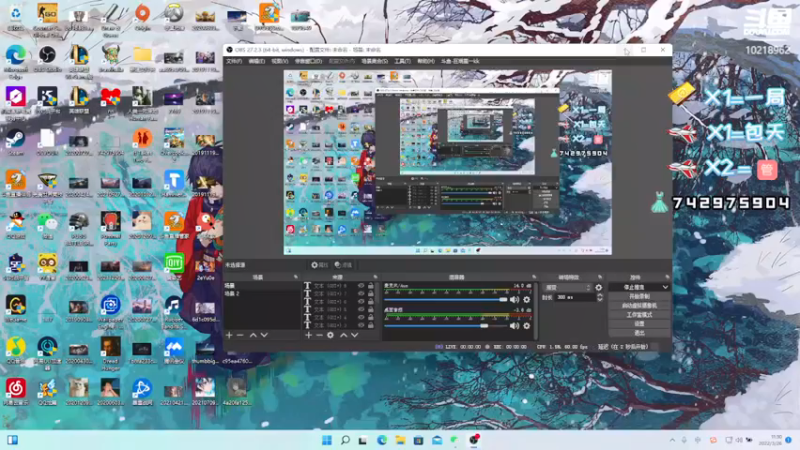Image resolution: width=800 pixels, height=450 pixels.
Task: Open settings gear for the second mixer channel
Action: [x=527, y=326]
